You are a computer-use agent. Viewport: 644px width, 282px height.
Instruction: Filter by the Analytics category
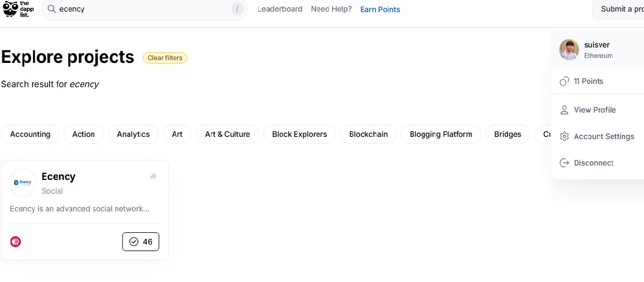tap(133, 134)
